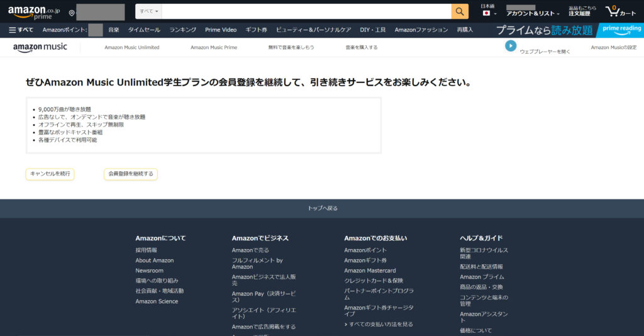Select 音楽 in the navigation bar

(x=114, y=30)
